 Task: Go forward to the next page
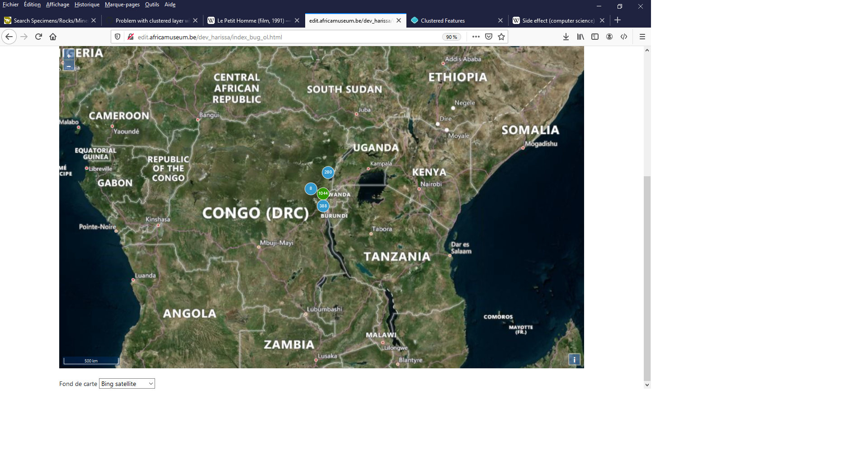[24, 37]
